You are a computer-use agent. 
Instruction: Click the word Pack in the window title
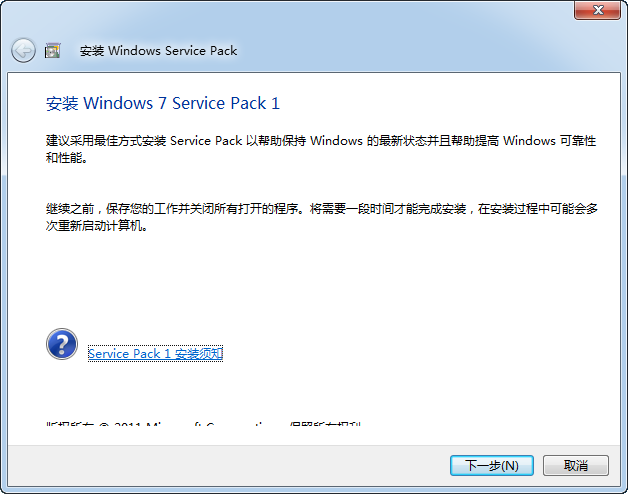coord(223,51)
